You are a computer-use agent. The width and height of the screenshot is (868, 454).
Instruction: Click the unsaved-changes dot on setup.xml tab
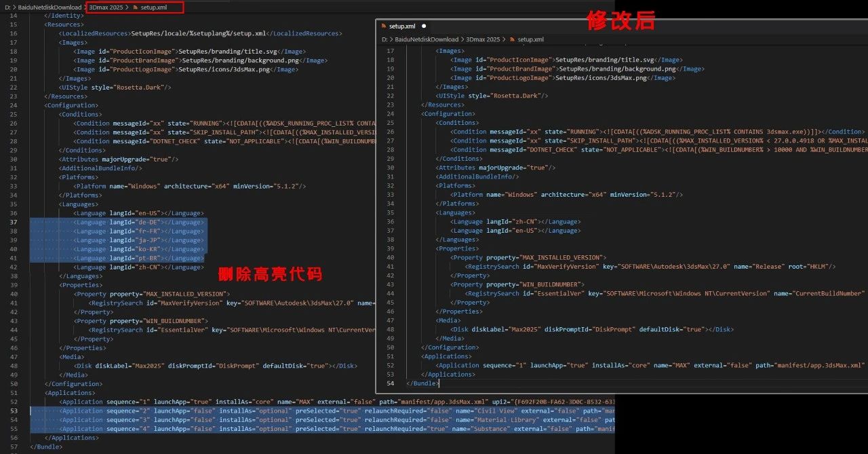[424, 26]
